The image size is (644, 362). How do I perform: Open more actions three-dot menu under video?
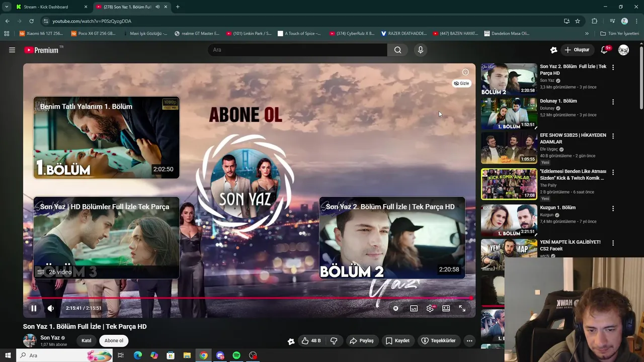tap(469, 340)
